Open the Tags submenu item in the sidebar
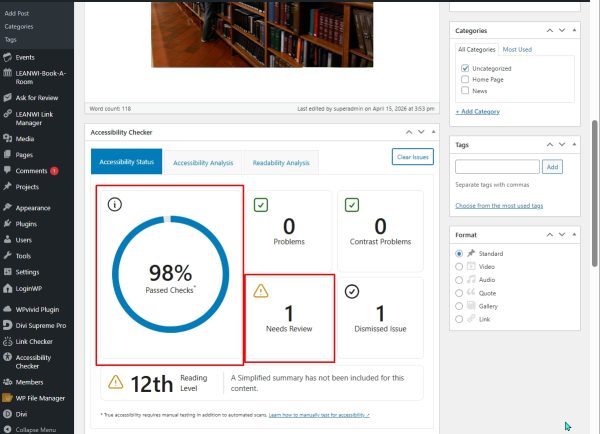The height and width of the screenshot is (434, 600). [11, 39]
